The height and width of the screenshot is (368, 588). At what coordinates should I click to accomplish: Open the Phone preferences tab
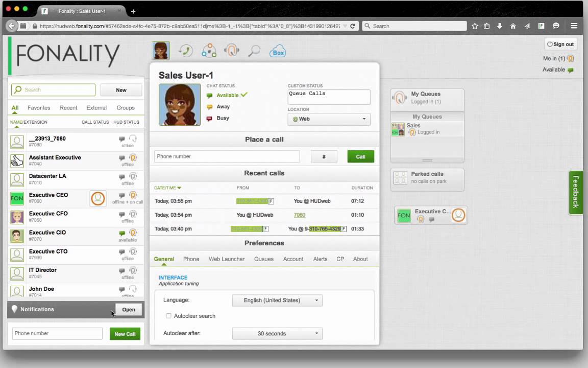click(x=191, y=259)
